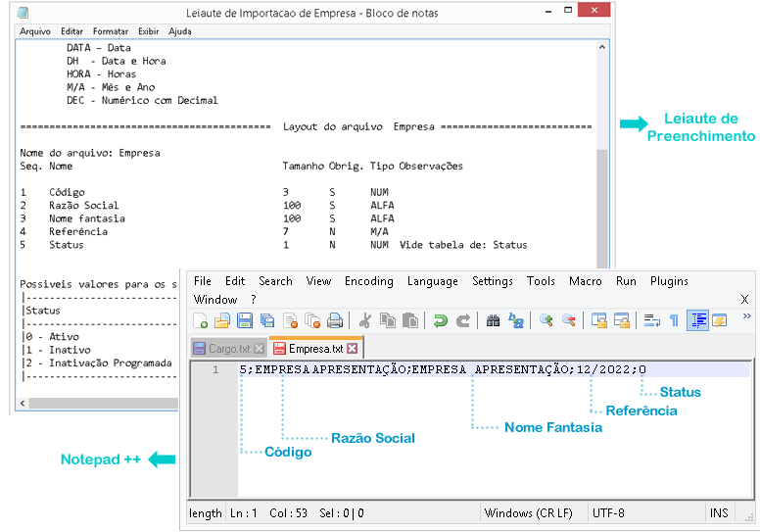The image size is (760, 532).
Task: Click the Save icon in Notepad++ toolbar
Action: tap(245, 320)
